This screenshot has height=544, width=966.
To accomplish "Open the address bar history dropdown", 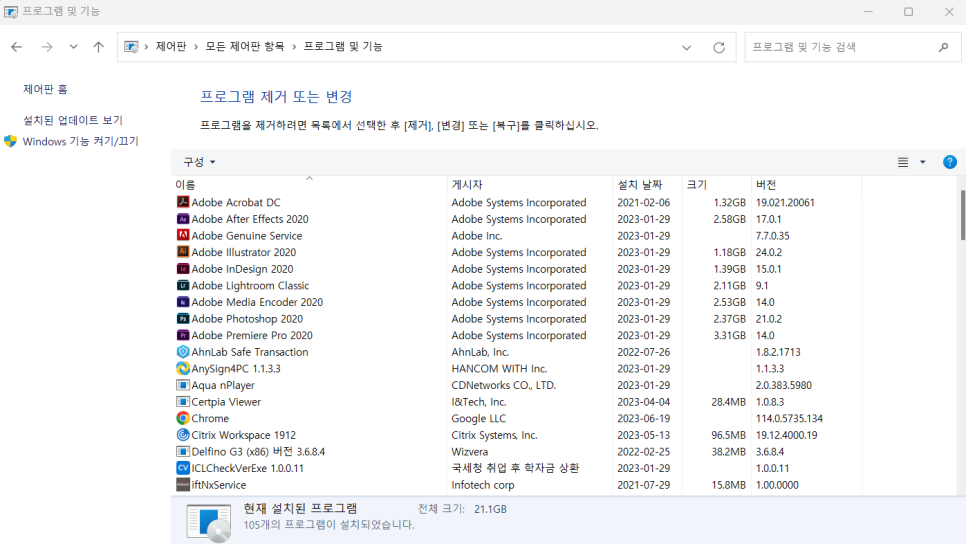I will coord(686,47).
